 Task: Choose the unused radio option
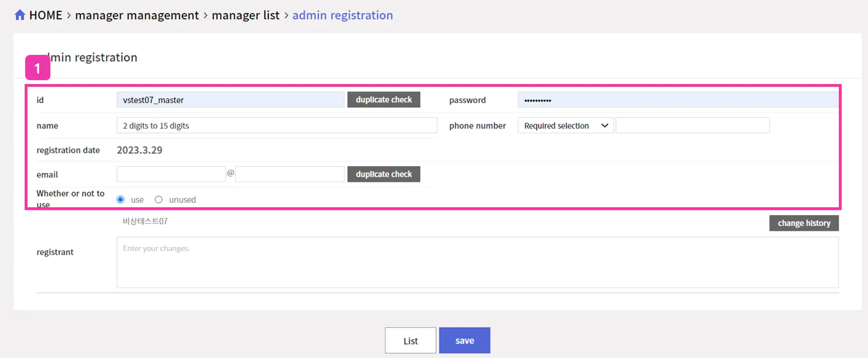click(159, 199)
